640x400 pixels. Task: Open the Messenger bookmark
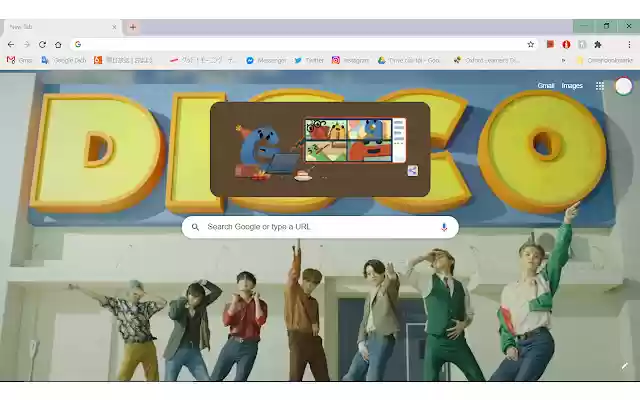266,60
